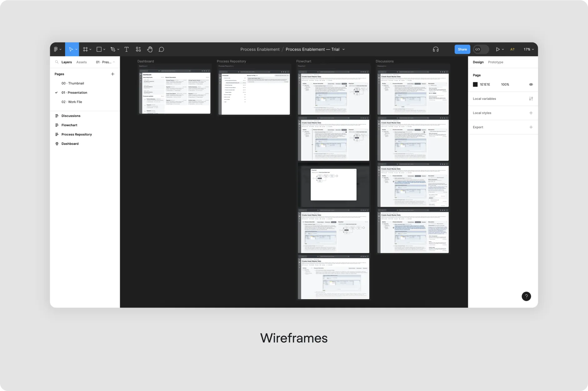Open the Actions panel icon
Screen dimensions: 588x391
coord(138,49)
